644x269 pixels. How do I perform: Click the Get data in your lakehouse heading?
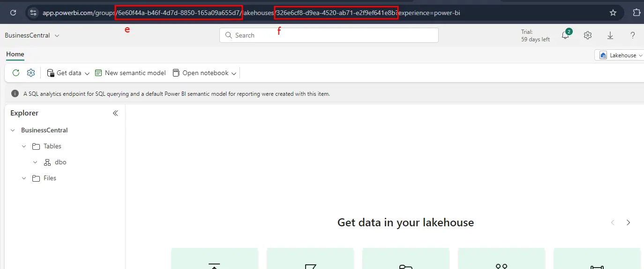(405, 223)
